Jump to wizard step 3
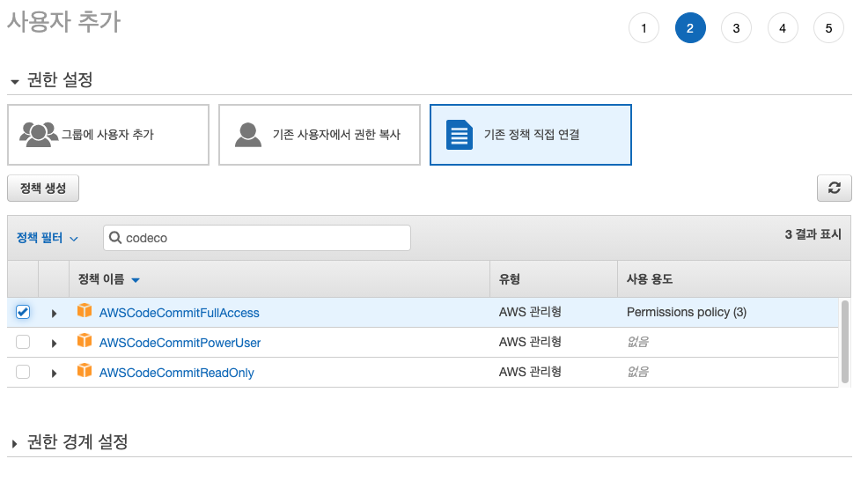 736,27
